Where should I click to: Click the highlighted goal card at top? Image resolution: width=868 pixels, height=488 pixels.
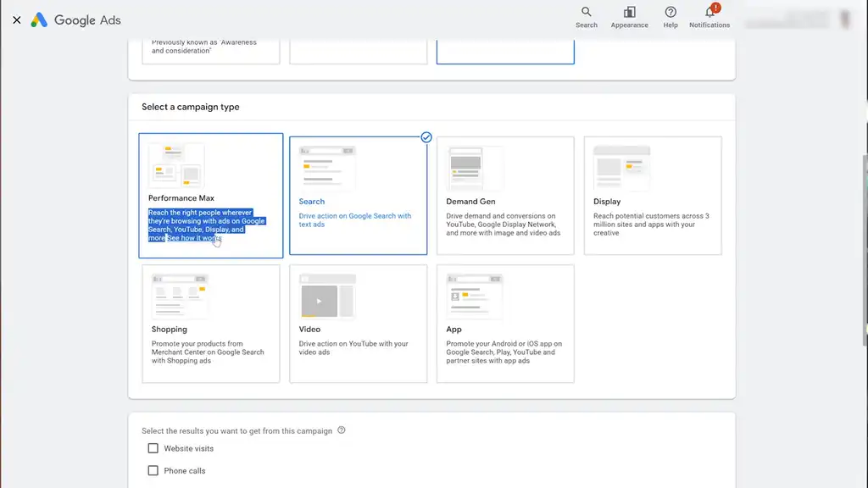point(505,52)
